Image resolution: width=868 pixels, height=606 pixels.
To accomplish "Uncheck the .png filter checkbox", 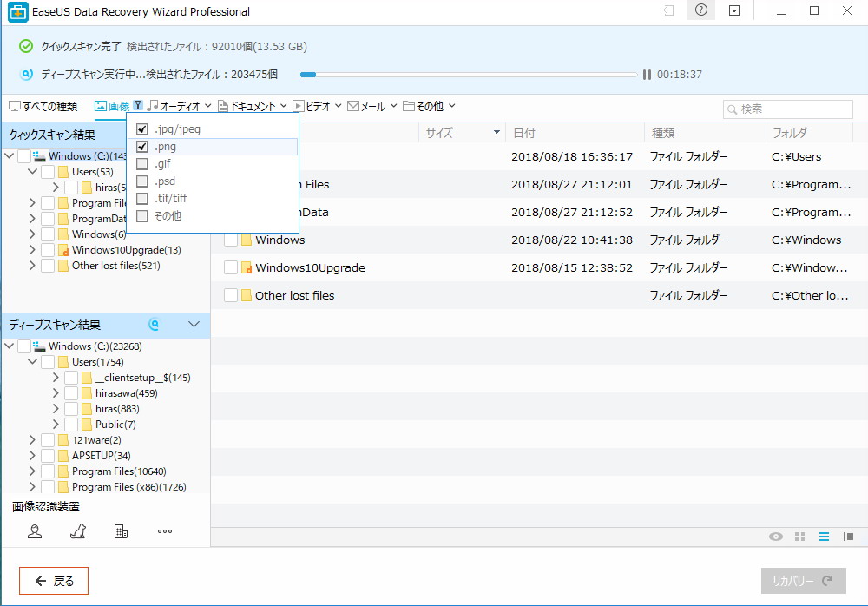I will coord(141,147).
